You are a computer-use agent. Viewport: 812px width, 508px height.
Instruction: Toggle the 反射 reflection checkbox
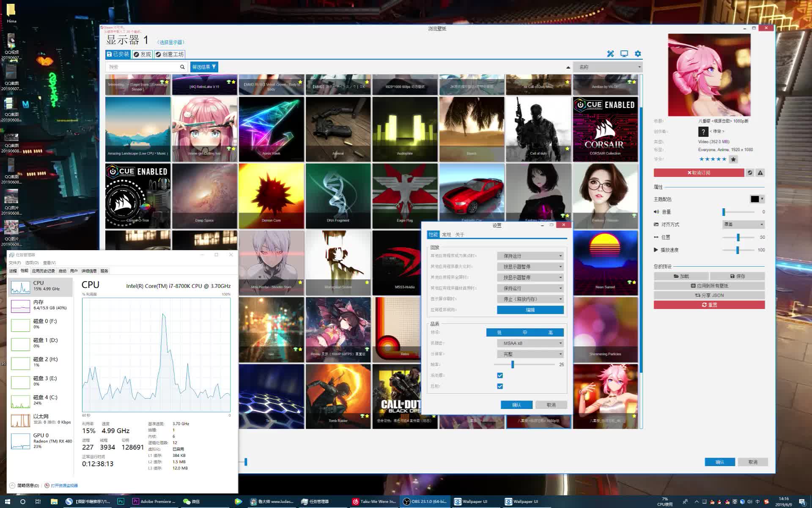[500, 386]
